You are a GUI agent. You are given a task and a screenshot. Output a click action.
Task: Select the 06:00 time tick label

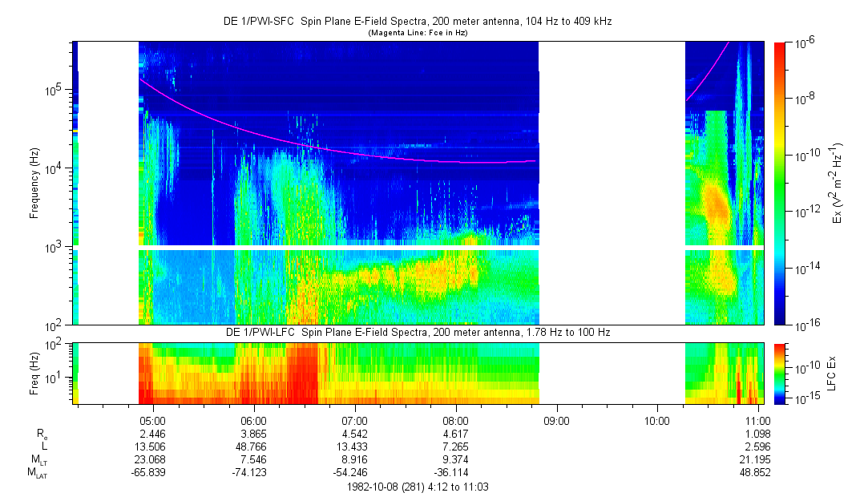pos(253,420)
